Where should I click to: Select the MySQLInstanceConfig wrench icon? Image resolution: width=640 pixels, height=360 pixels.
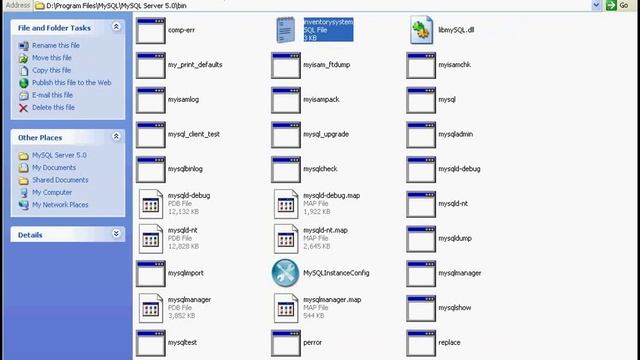click(285, 273)
